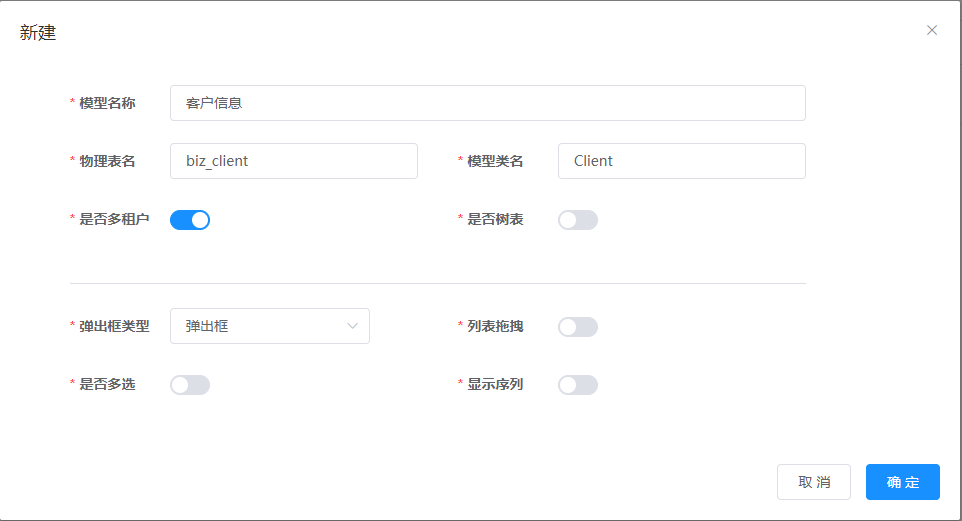Turn on the 列表拖拽 switch

click(578, 327)
